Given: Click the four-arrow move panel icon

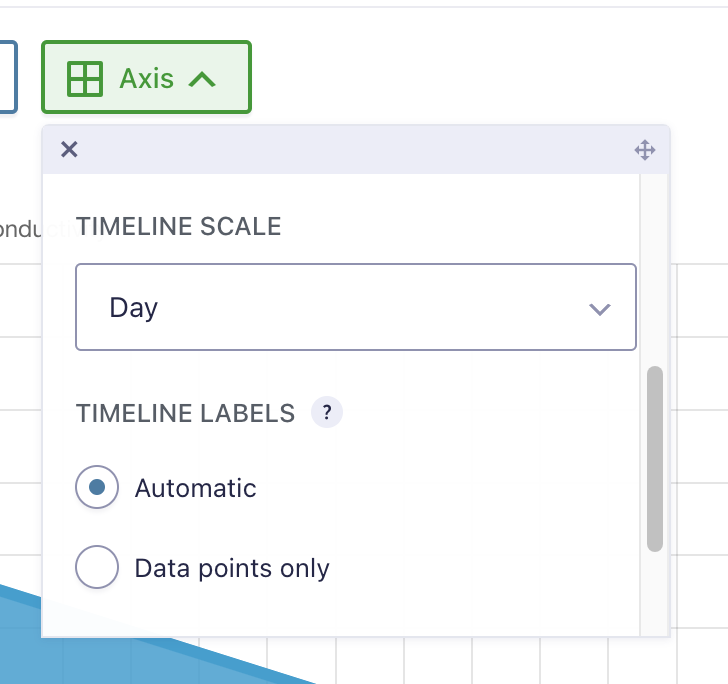Looking at the screenshot, I should 645,151.
